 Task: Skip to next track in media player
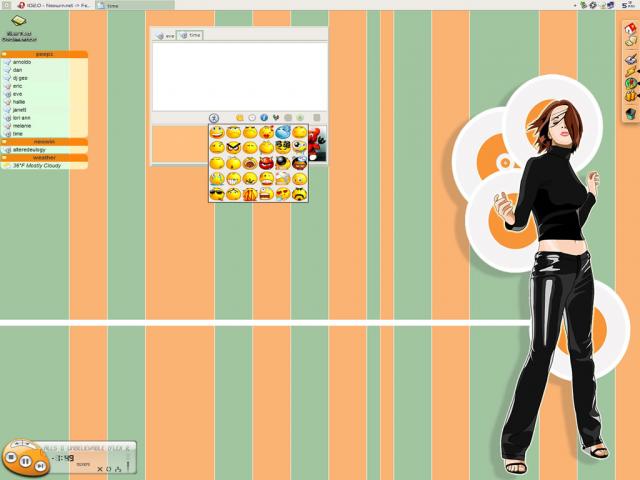[x=40, y=466]
